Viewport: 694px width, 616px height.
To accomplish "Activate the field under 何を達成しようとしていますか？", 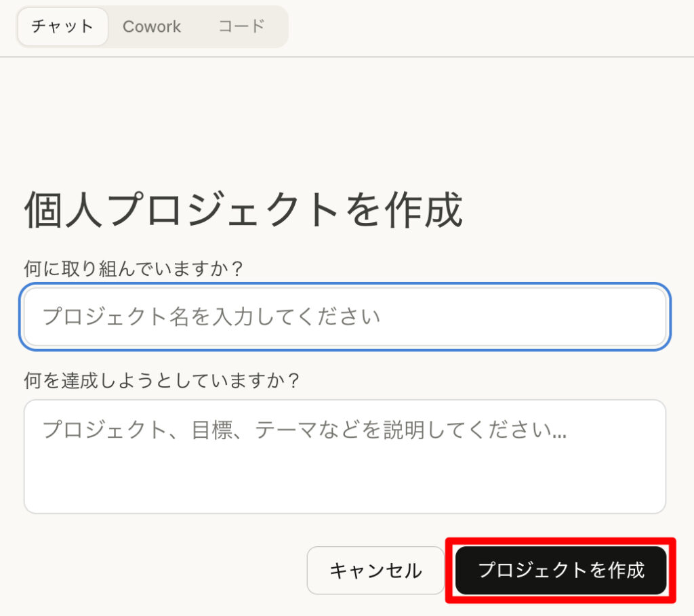I will 346,456.
